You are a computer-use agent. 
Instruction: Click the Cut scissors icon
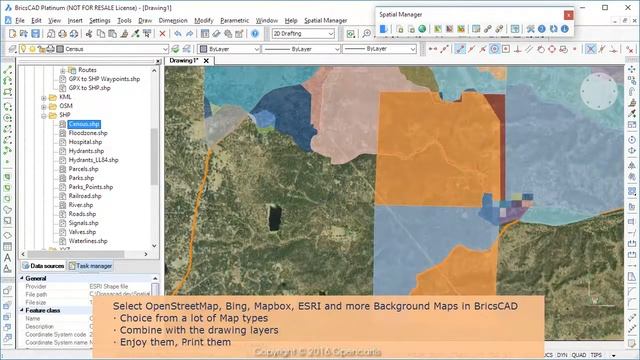(x=89, y=33)
